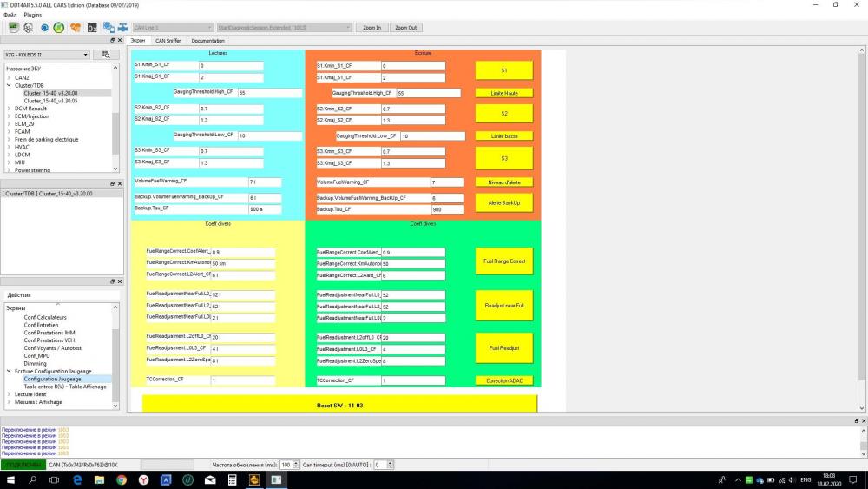Switch to the CAN Sniffer tab
The image size is (868, 489).
(168, 41)
